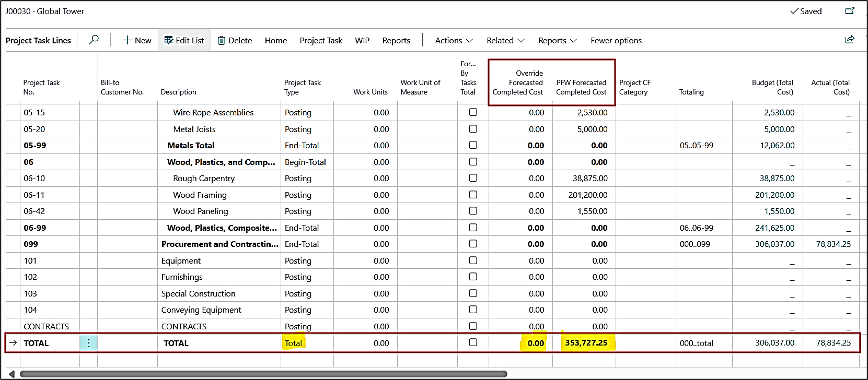Toggle checkbox in Rough Carpentry row
This screenshot has width=868, height=380.
tap(473, 178)
